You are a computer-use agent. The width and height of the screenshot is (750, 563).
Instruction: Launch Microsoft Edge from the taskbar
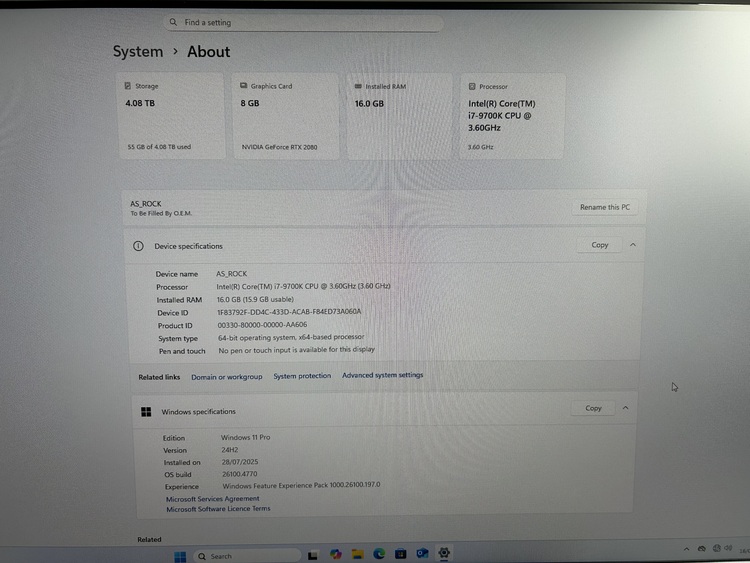tap(379, 553)
